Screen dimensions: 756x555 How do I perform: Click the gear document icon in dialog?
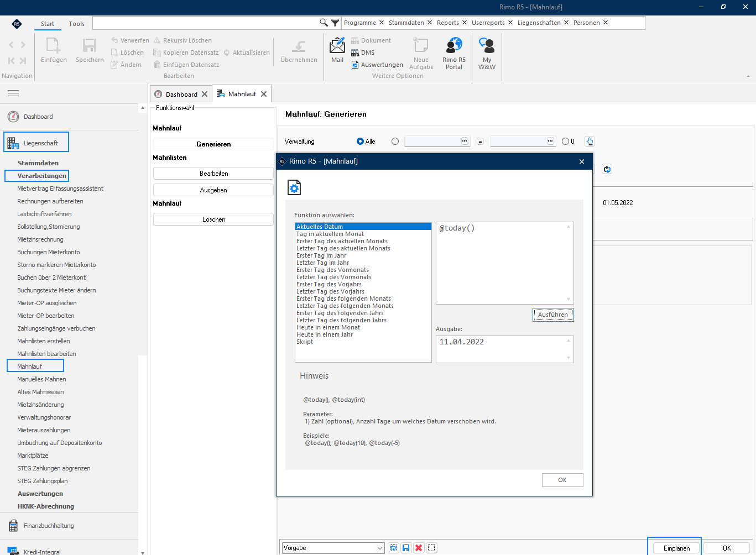click(294, 188)
